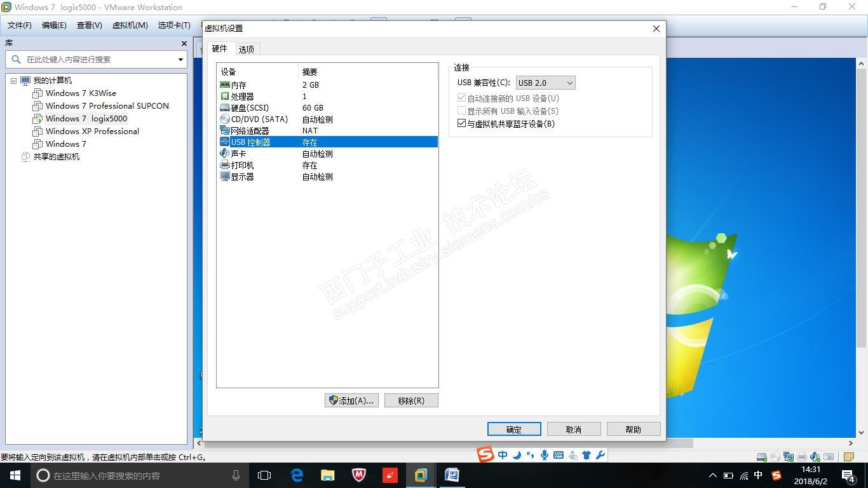The image size is (868, 488).
Task: Open the 文件(F) menu
Action: pyautogui.click(x=20, y=25)
